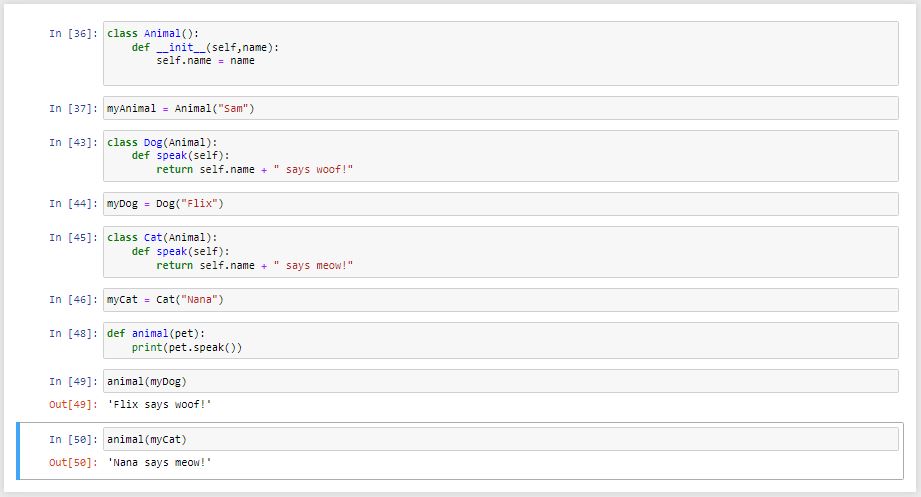Screen dimensions: 921x497
Task: Click inside the class Animal code cell
Action: coord(500,60)
